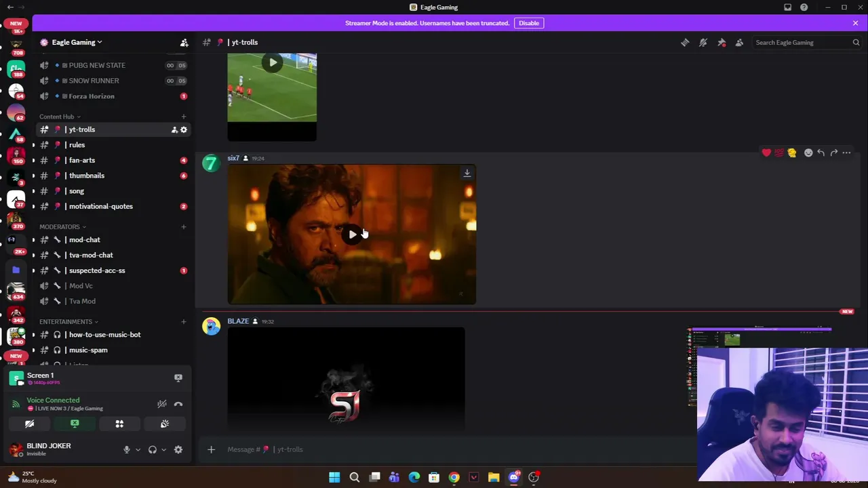
Task: Play the football video clip
Action: point(273,62)
